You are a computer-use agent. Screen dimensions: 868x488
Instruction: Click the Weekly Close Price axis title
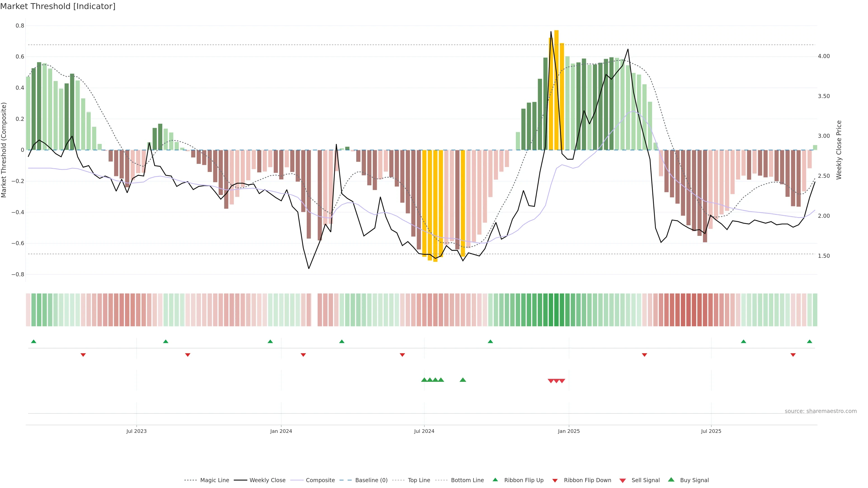click(839, 150)
